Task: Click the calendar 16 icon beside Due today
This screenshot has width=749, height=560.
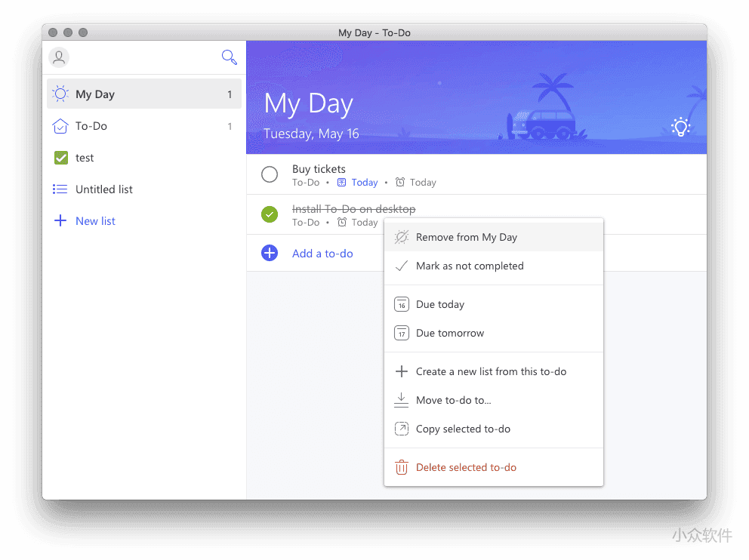Action: [401, 304]
